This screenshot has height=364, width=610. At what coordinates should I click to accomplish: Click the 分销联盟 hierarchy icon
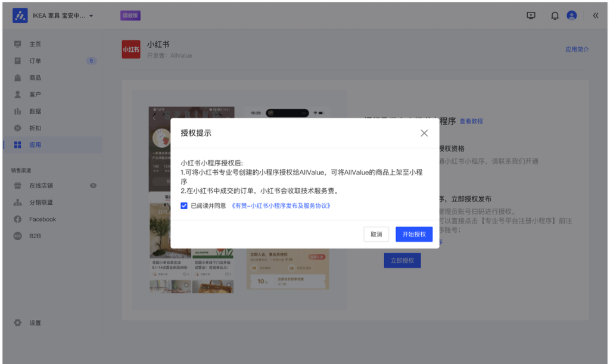(17, 202)
